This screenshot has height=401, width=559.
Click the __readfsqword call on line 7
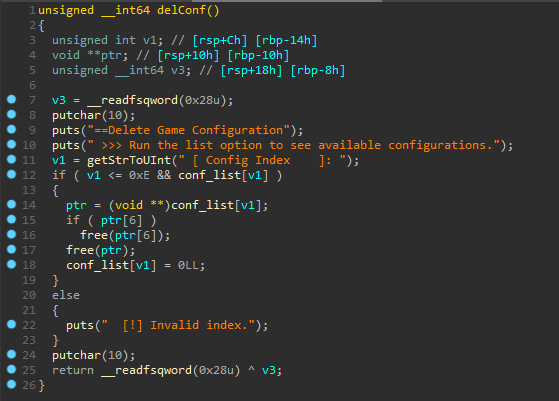coord(133,101)
